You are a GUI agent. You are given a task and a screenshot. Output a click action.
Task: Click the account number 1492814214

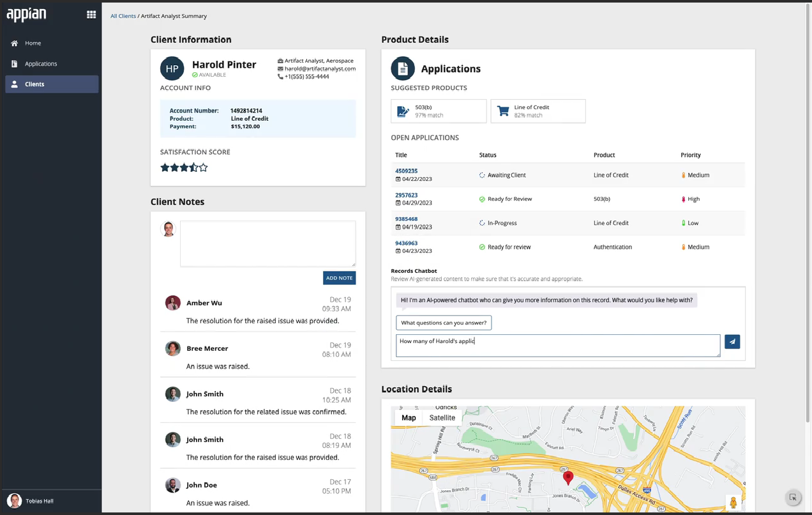246,111
